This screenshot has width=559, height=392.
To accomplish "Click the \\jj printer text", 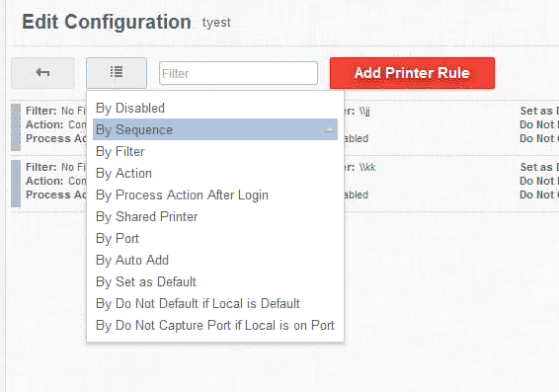I will (x=364, y=112).
